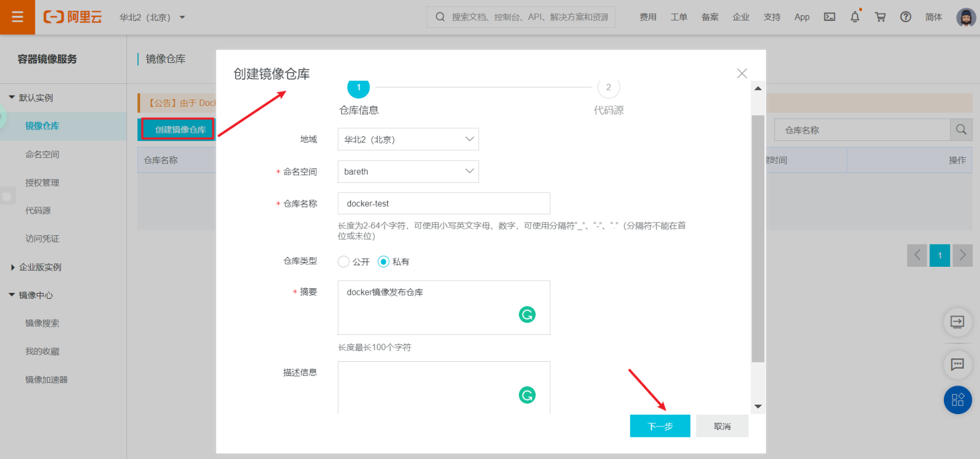This screenshot has height=459, width=980.
Task: Click the 描述信息 text area
Action: pyautogui.click(x=444, y=387)
